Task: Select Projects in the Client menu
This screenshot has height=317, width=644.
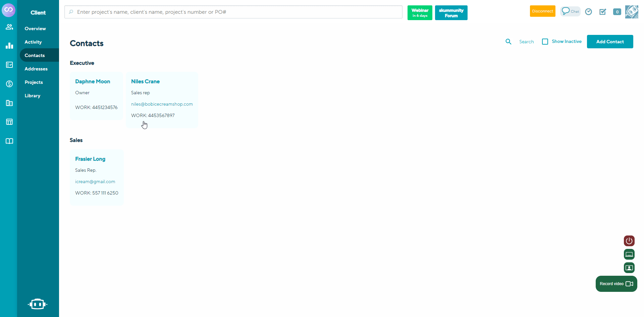Action: [x=34, y=82]
